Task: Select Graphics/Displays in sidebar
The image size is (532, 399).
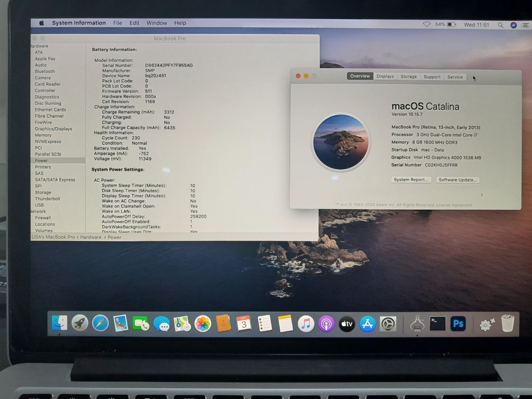Action: click(54, 129)
